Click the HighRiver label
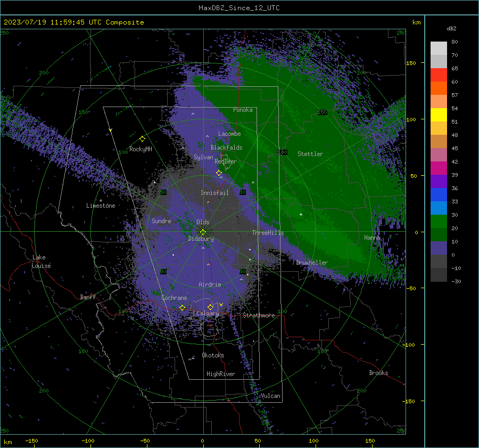Viewport: 479px width, 448px height. (220, 374)
